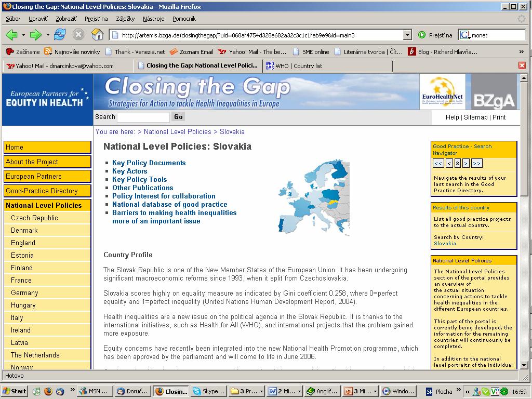Open the Upraviť menu
This screenshot has height=399, width=532.
pyautogui.click(x=38, y=19)
